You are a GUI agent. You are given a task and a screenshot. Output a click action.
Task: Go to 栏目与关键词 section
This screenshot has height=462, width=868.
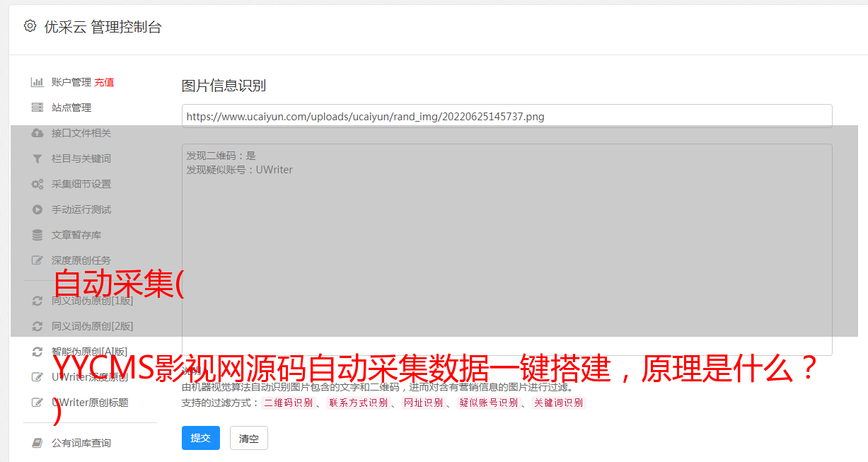click(81, 158)
